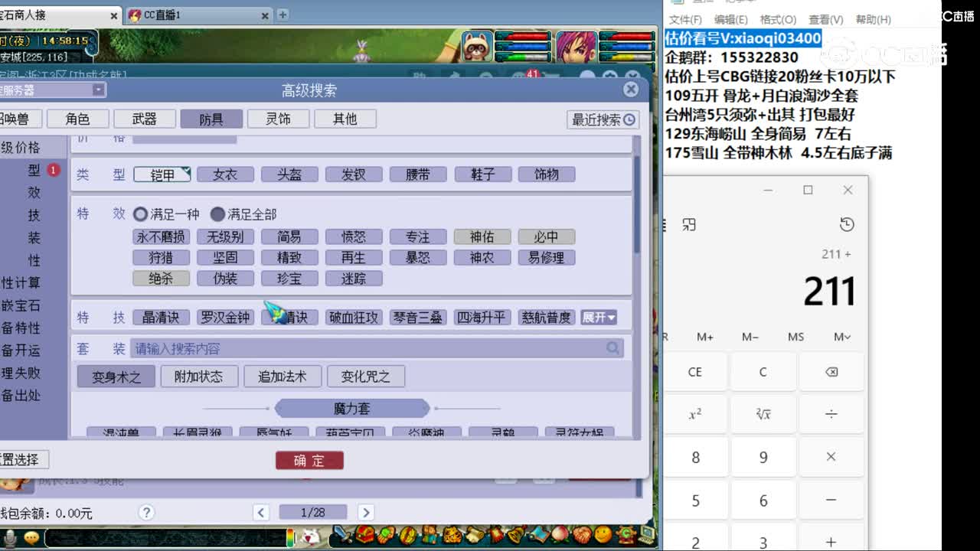This screenshot has height=551, width=980.
Task: Click the search magnifier in the 套装 field
Action: pos(613,349)
